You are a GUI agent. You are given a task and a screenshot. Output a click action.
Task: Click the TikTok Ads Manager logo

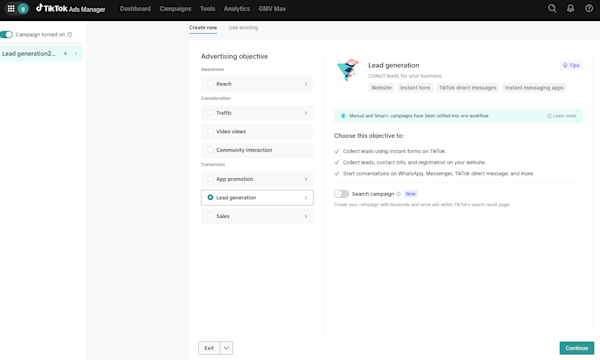pyautogui.click(x=70, y=8)
